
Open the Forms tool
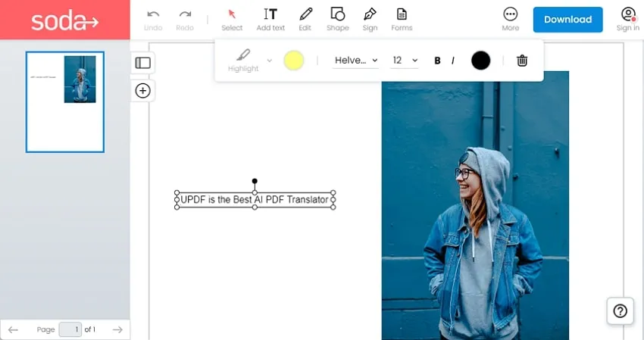[x=402, y=20]
